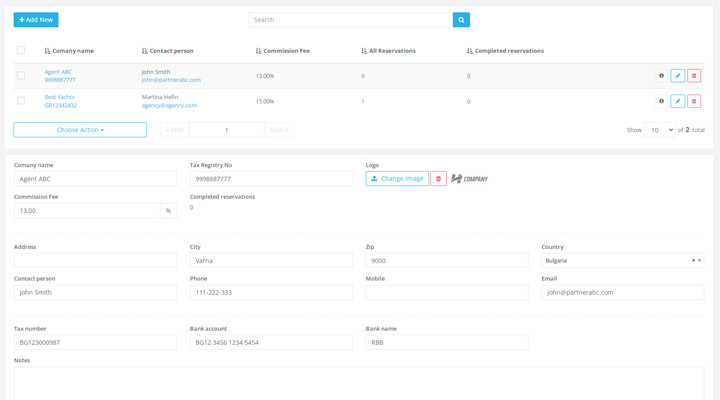Viewport: 720px width, 400px height.
Task: Sort by Comany name column
Action: point(69,51)
